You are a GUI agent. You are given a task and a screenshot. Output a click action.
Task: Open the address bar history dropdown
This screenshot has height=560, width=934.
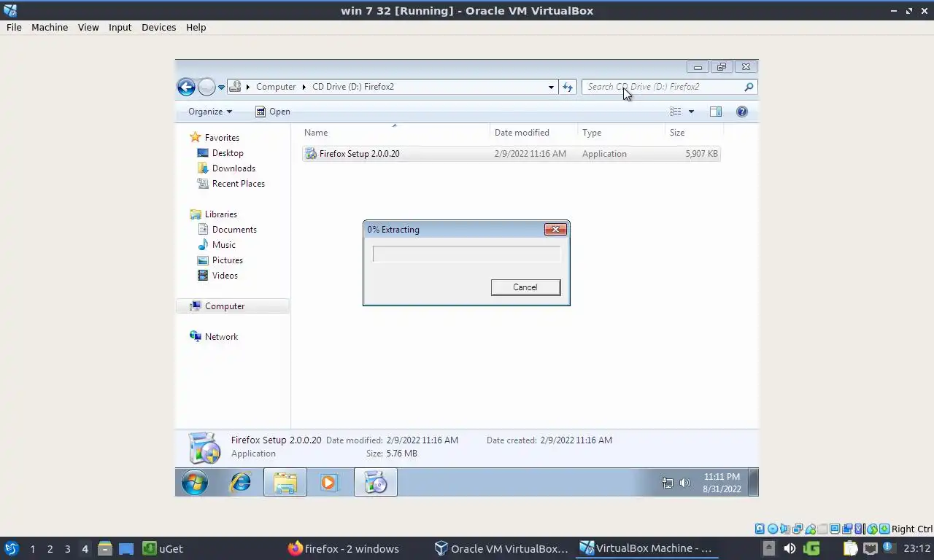tap(551, 87)
